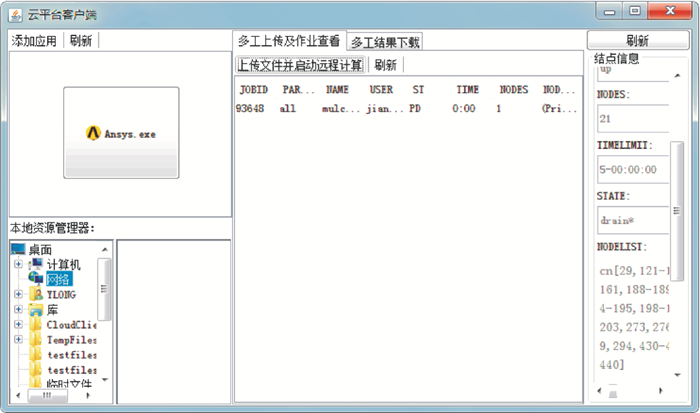
Task: Expand the 库 tree node
Action: pos(18,310)
